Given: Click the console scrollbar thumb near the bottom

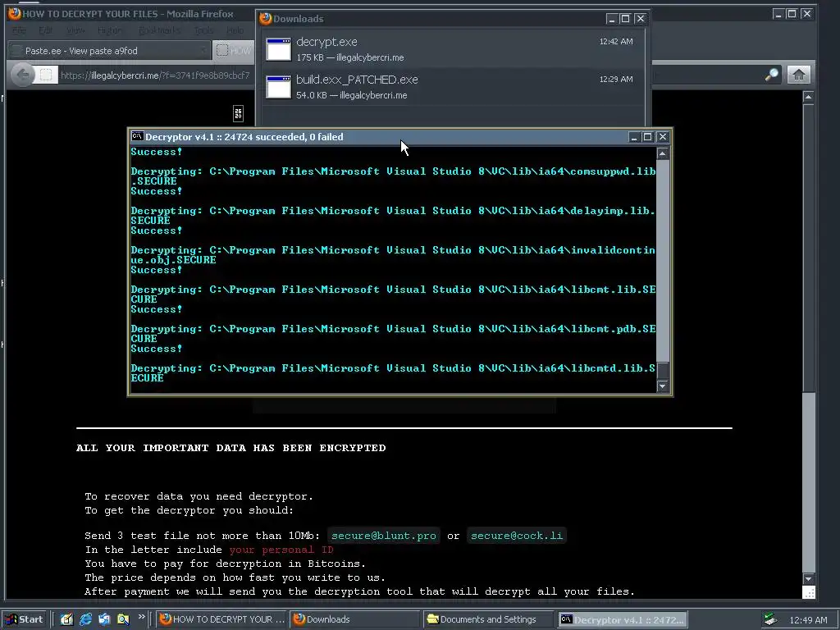Looking at the screenshot, I should click(663, 371).
